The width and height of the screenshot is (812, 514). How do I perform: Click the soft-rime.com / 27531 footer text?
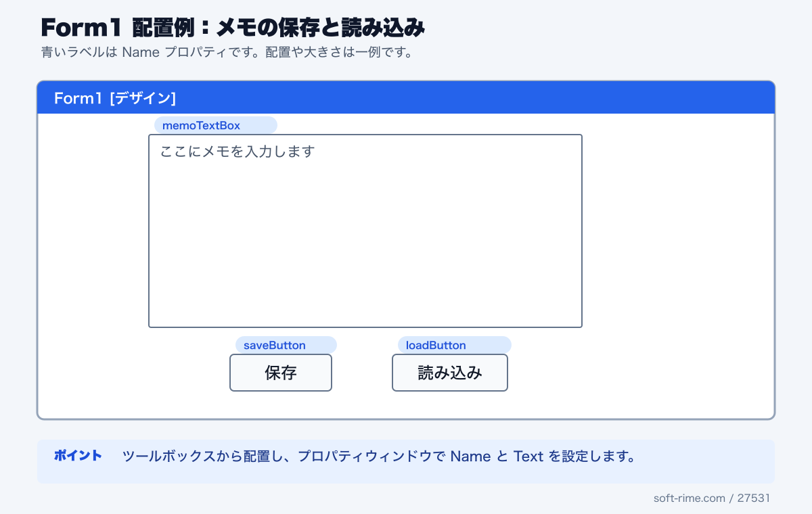(x=712, y=498)
